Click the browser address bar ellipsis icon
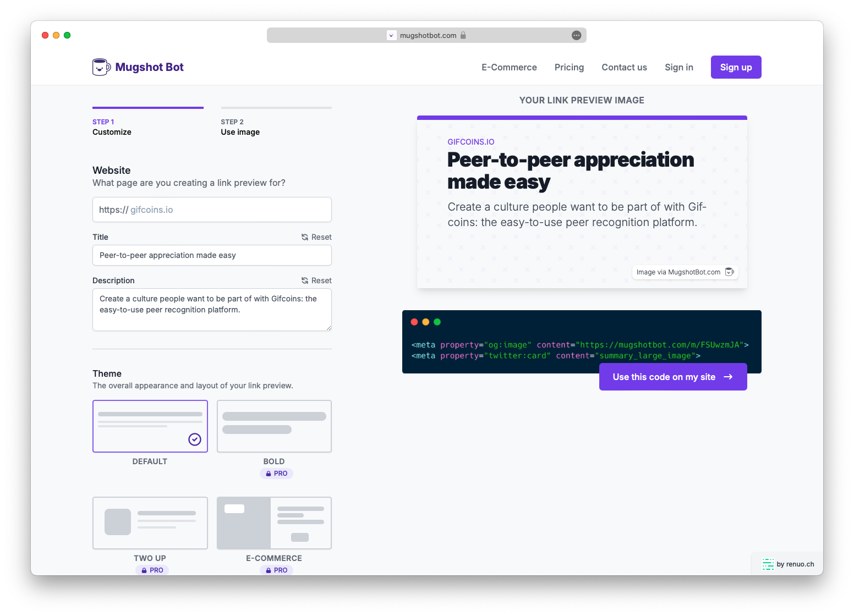This screenshot has width=854, height=616. point(576,35)
